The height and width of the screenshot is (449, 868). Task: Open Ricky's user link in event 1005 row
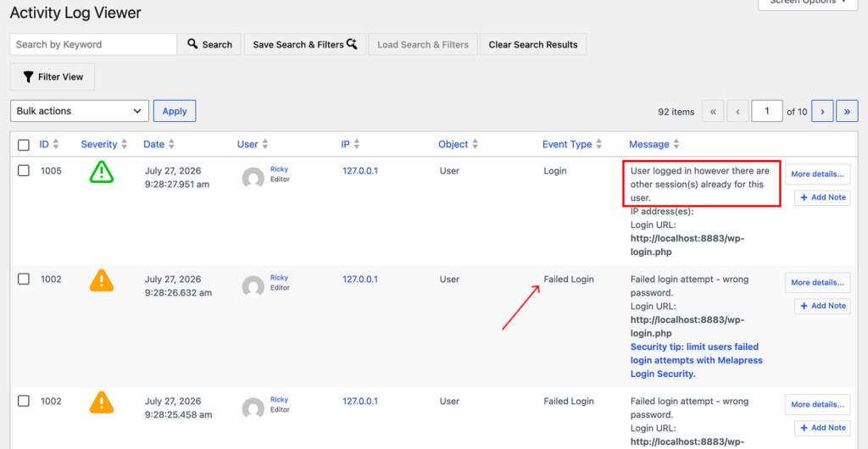[x=279, y=169]
